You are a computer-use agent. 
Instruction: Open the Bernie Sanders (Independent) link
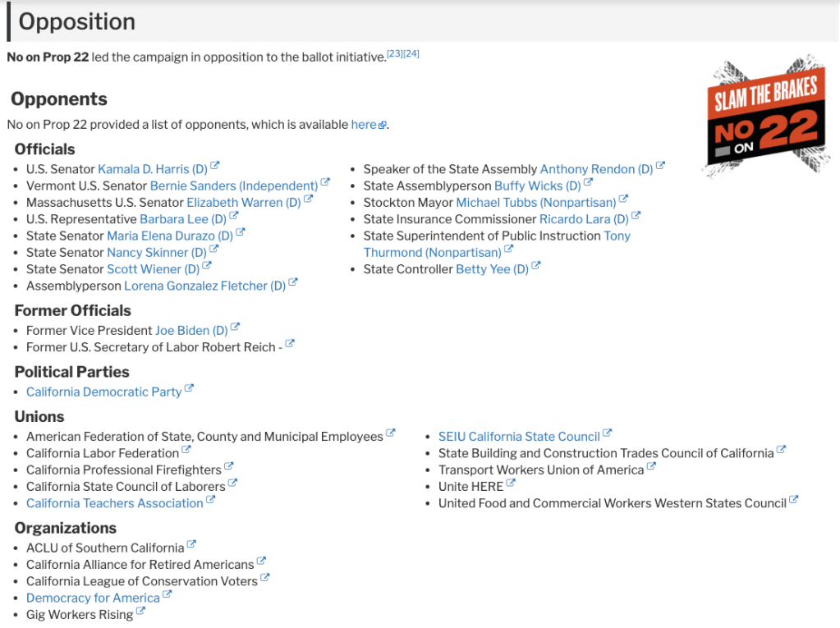233,186
